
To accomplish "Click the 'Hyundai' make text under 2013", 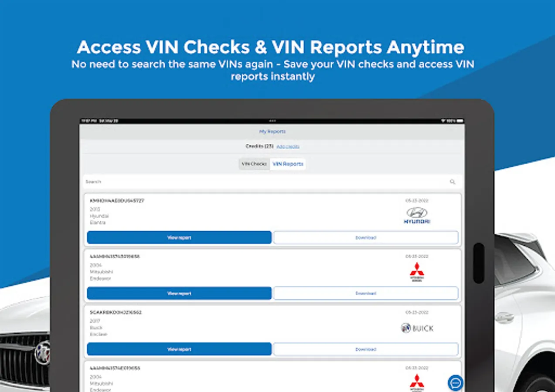I will [x=99, y=216].
